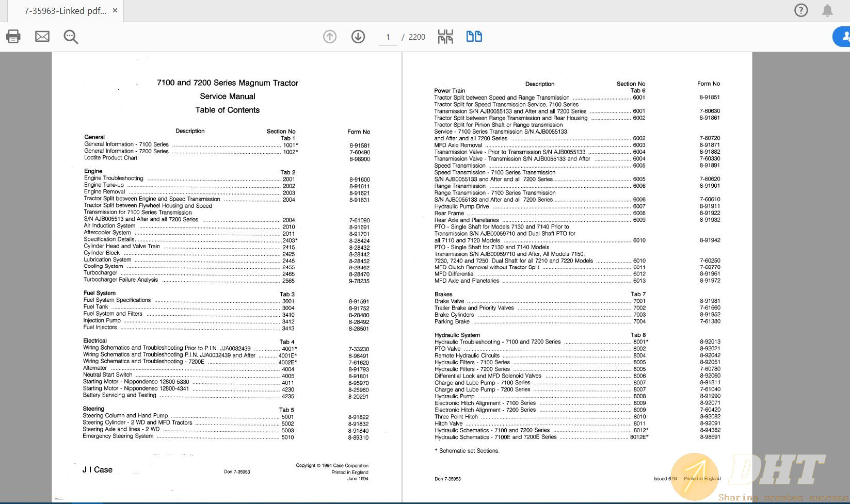Click the blue Share button at the right edge
Image resolution: width=850 pixels, height=504 pixels.
[x=842, y=37]
